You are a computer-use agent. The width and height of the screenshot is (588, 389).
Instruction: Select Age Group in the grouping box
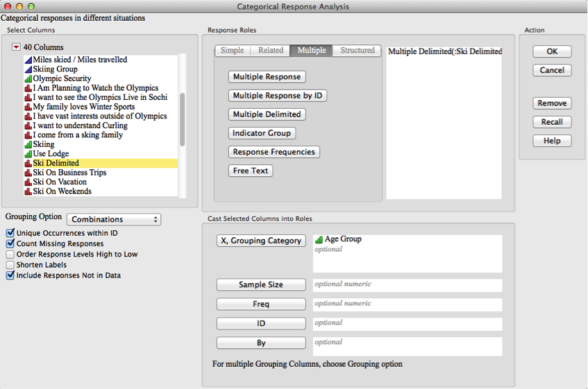343,239
